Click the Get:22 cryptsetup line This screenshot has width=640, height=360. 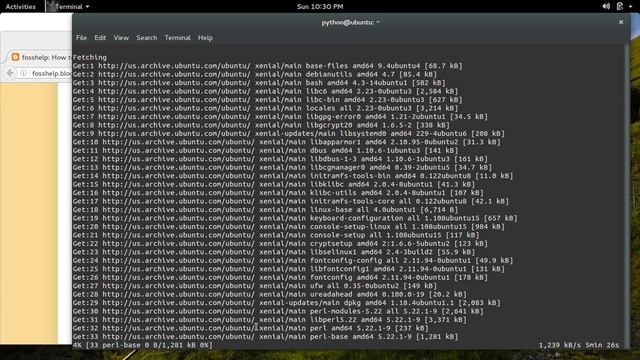[280, 244]
